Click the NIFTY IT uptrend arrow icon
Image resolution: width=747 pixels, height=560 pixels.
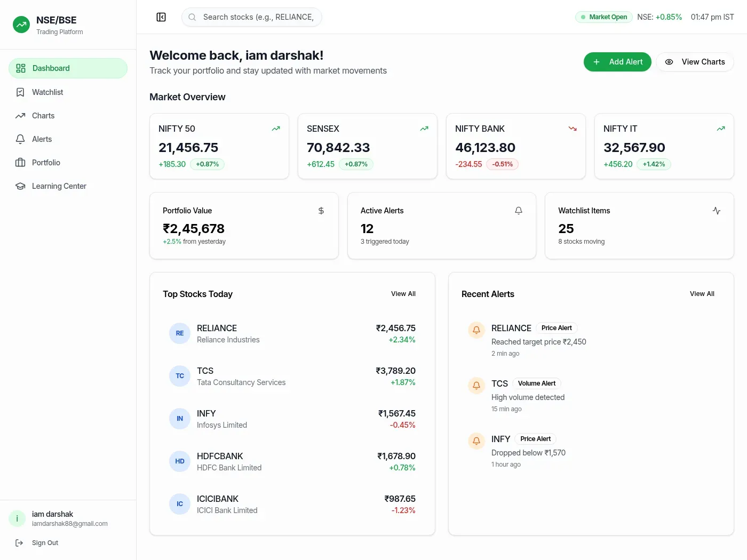pyautogui.click(x=721, y=129)
